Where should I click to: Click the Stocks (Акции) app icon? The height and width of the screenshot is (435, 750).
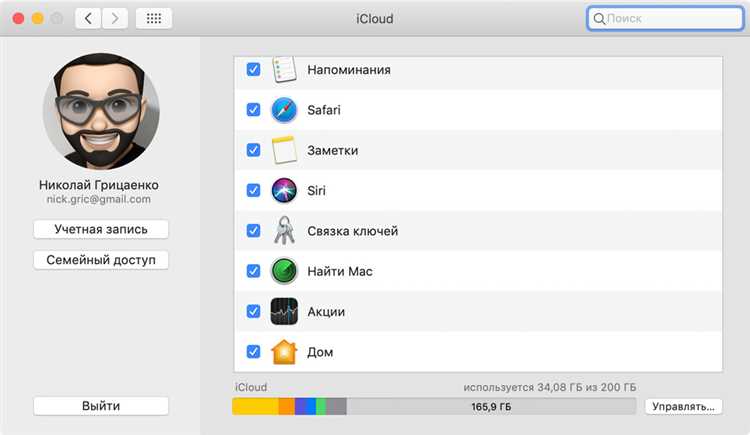[x=284, y=311]
